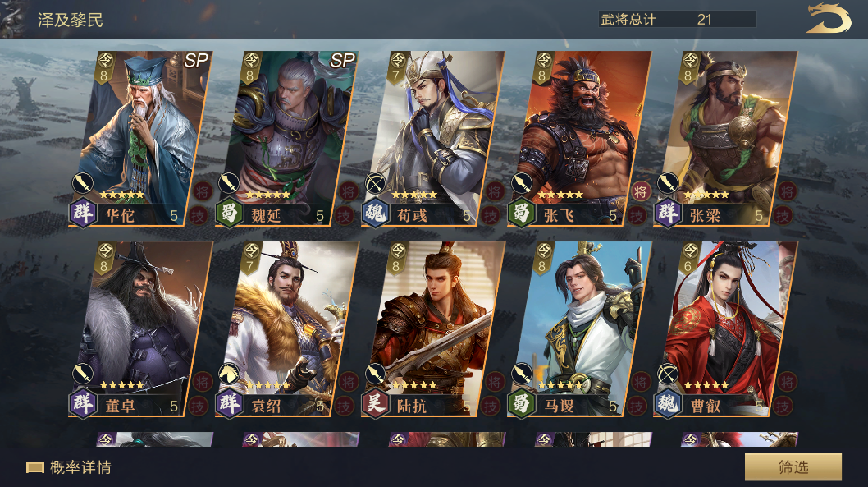This screenshot has height=487, width=868.
Task: Open 概率详情 probability details
Action: coord(69,467)
